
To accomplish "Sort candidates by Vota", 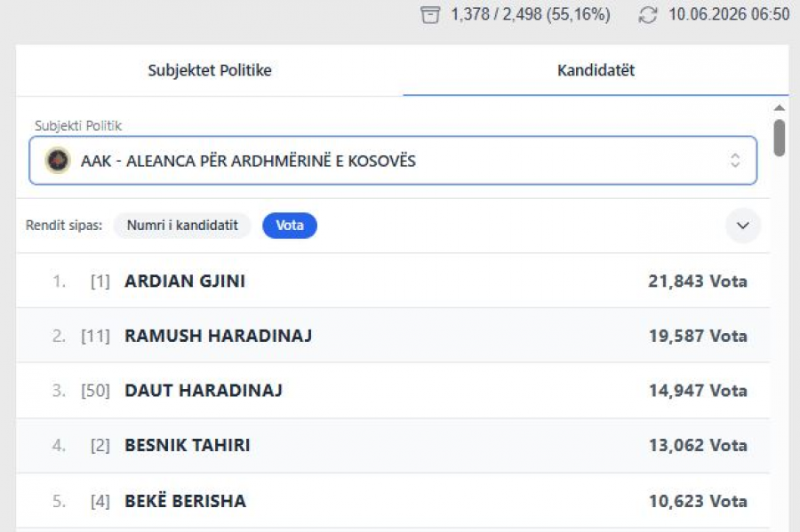I will point(289,226).
